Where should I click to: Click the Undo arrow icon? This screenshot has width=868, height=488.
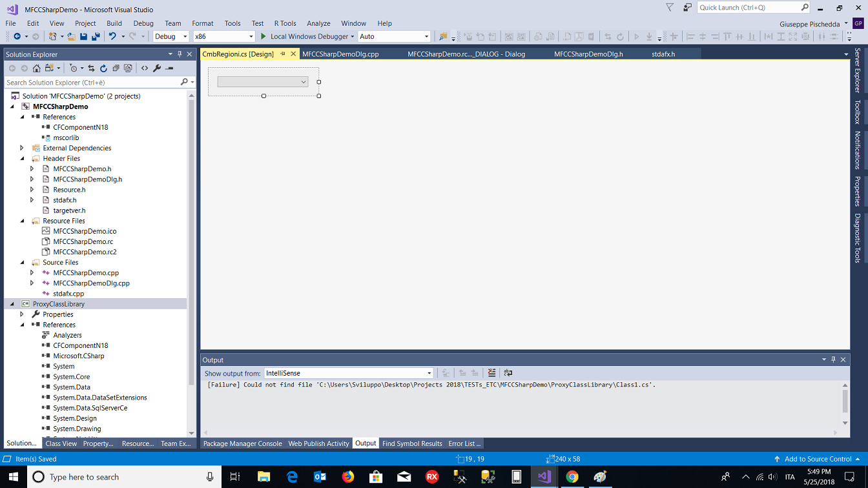(112, 37)
